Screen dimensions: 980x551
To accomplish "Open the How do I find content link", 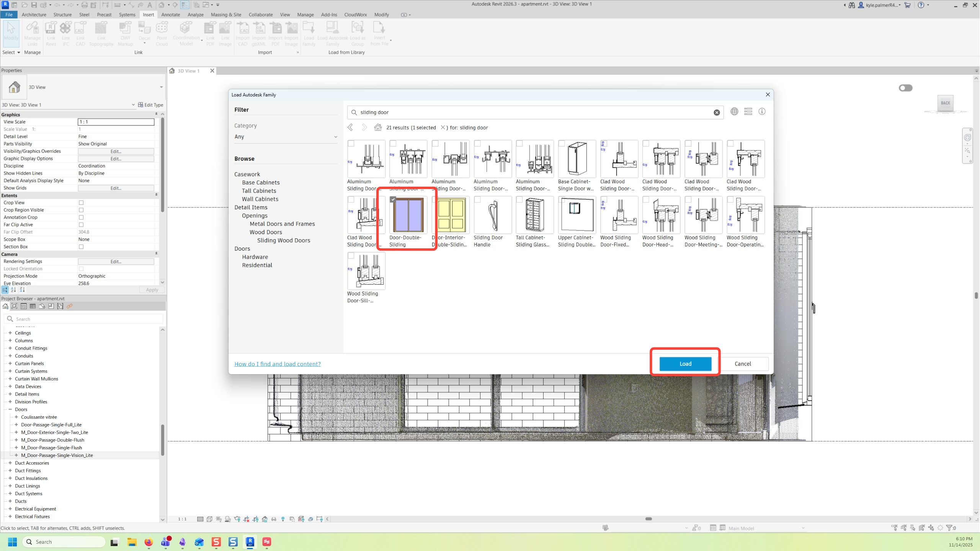I will pos(277,364).
